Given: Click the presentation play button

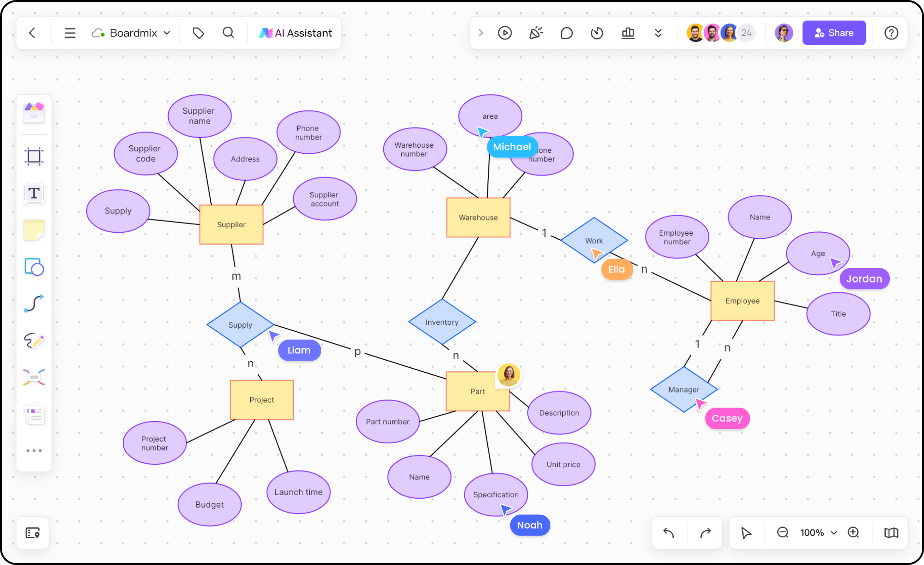Looking at the screenshot, I should click(504, 32).
